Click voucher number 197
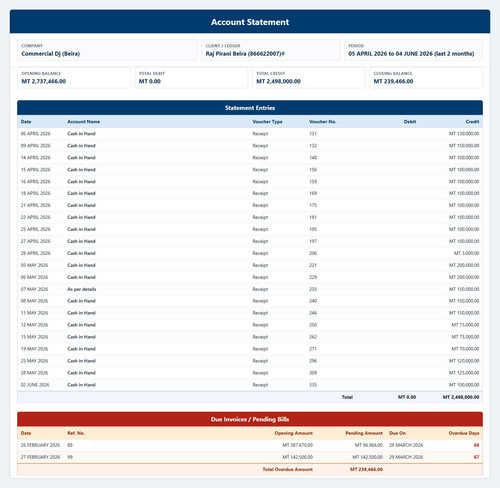The image size is (500, 488). (313, 241)
